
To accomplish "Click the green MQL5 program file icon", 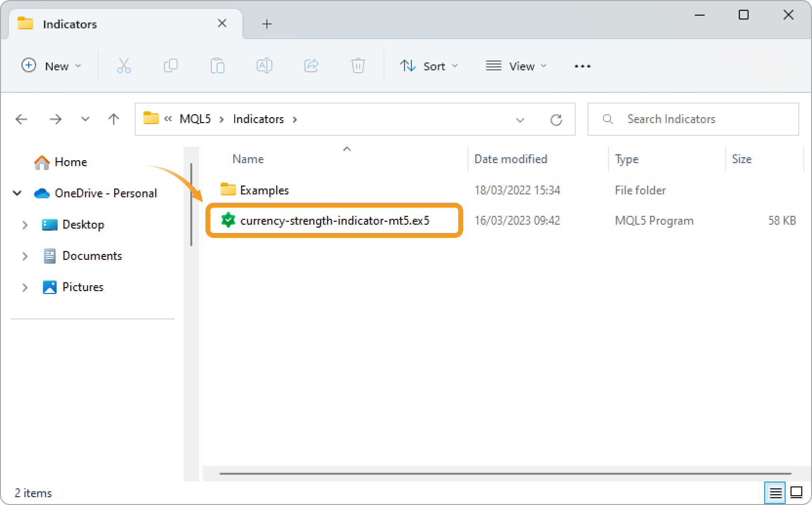I will (x=228, y=220).
